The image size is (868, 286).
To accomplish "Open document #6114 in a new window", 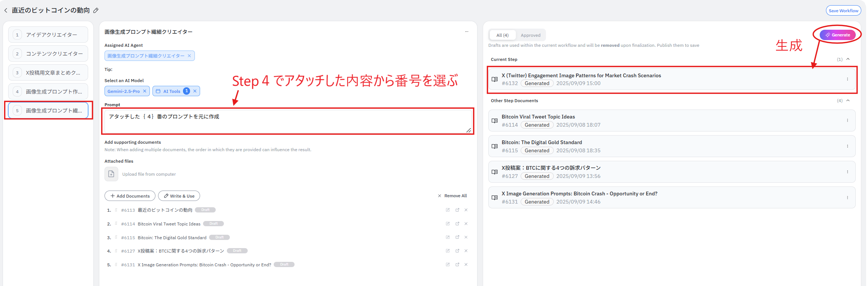I will [457, 224].
